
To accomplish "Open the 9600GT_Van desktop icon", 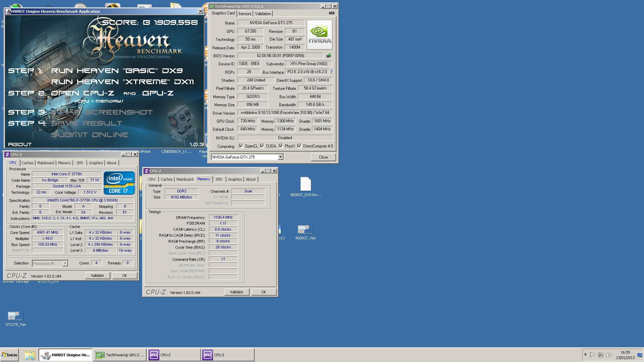I will (x=305, y=232).
